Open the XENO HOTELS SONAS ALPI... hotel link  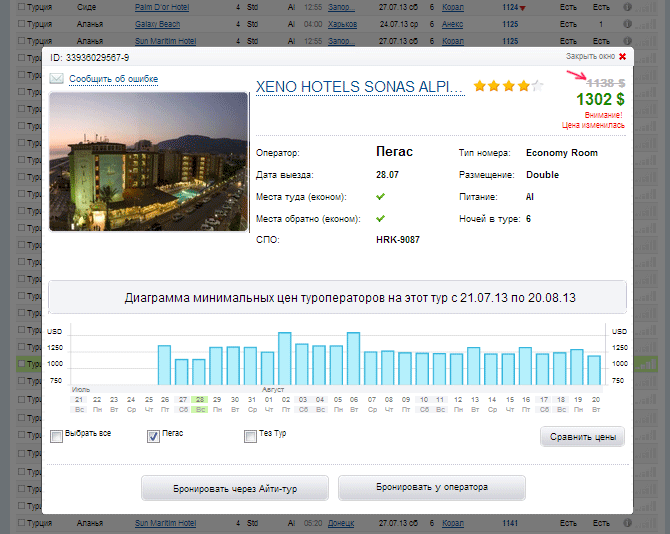[360, 87]
